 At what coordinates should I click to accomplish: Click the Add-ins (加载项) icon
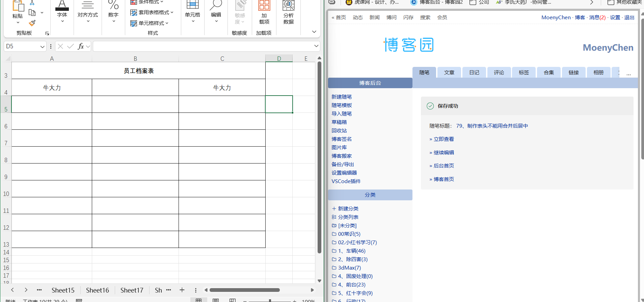pyautogui.click(x=264, y=5)
